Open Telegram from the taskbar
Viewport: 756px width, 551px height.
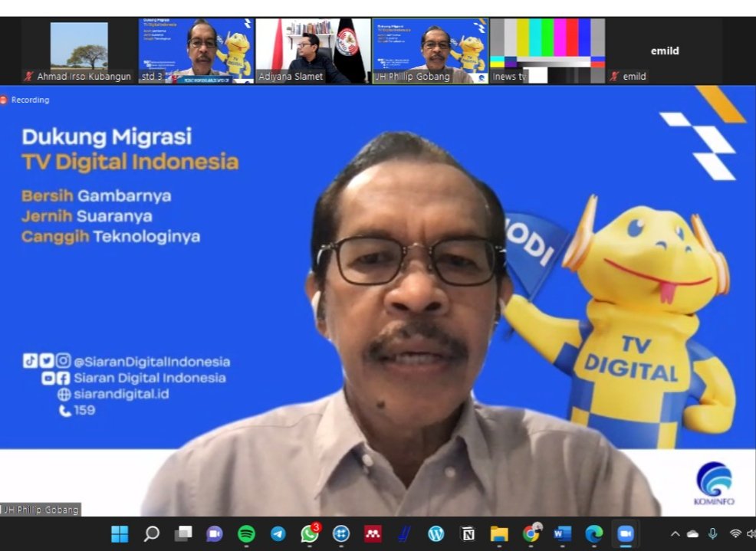(x=278, y=534)
